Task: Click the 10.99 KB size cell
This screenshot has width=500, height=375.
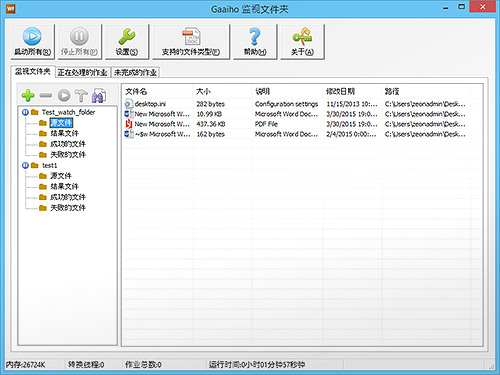Action: [209, 114]
